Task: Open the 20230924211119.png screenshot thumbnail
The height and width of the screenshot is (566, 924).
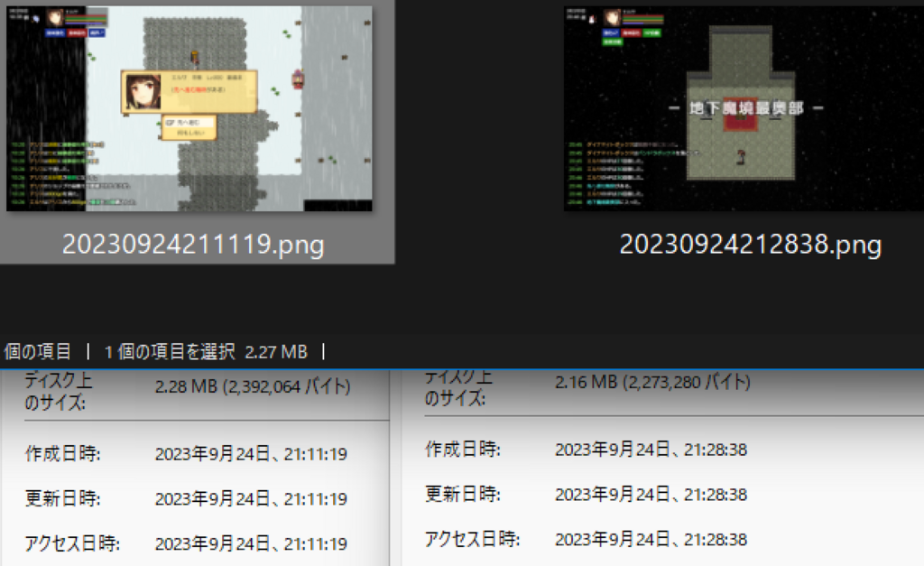Action: (189, 108)
